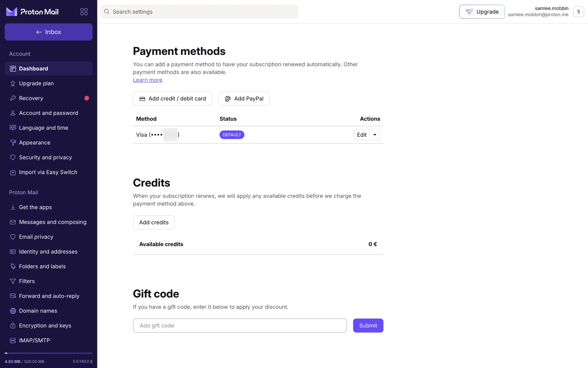The height and width of the screenshot is (368, 588).
Task: Click the Add PayPal button
Action: (244, 99)
